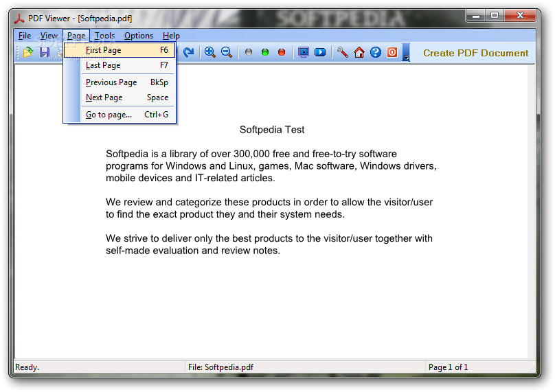Click the PDF Viewer title bar icon
This screenshot has height=392, width=555.
(19, 19)
